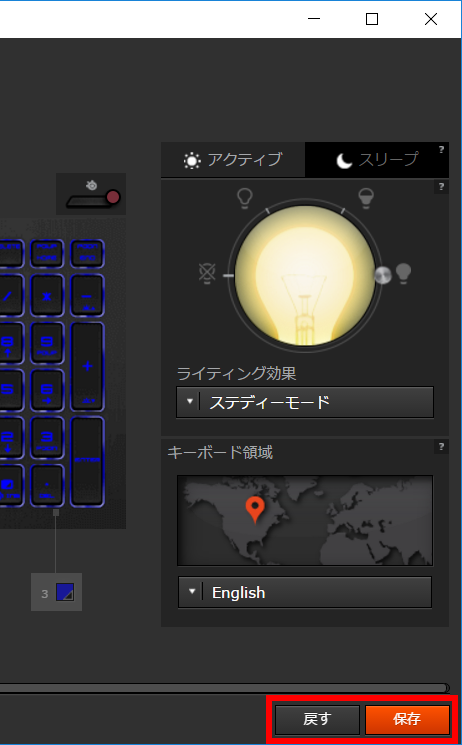462x745 pixels.
Task: Click the help icon in the brightness panel
Action: (441, 187)
